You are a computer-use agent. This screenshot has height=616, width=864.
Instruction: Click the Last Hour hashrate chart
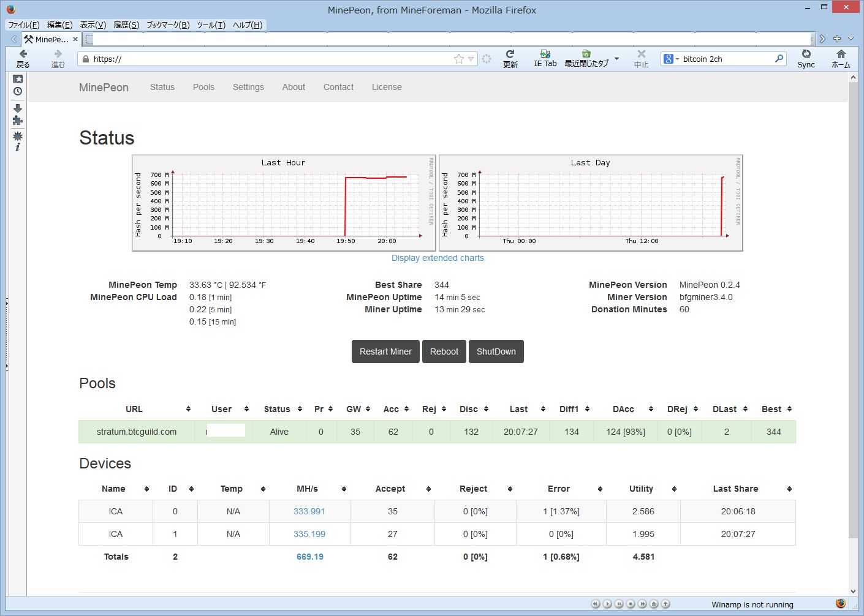pos(284,203)
